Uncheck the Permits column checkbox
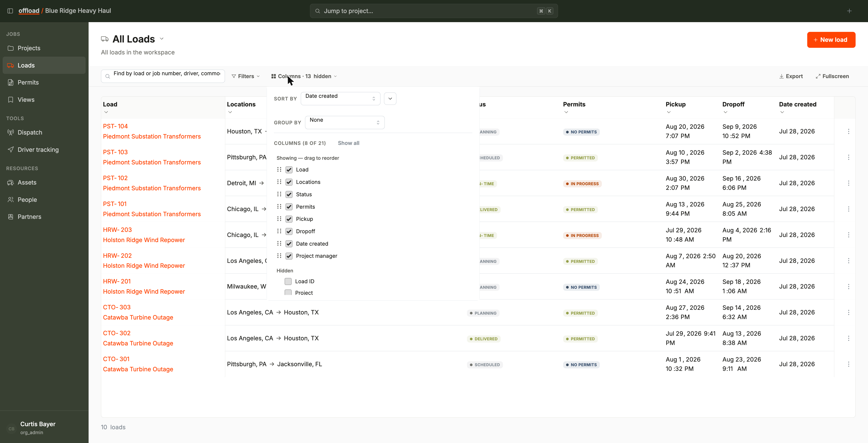The height and width of the screenshot is (443, 868). point(289,207)
